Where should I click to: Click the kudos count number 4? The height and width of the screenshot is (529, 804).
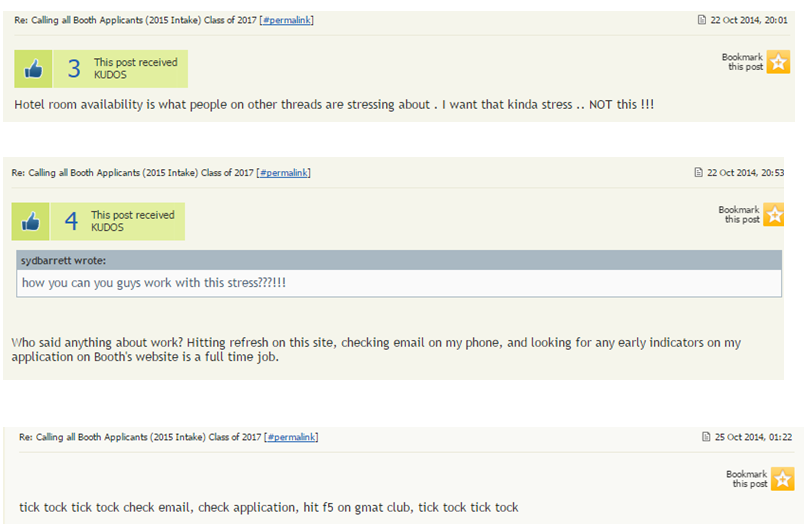point(71,222)
